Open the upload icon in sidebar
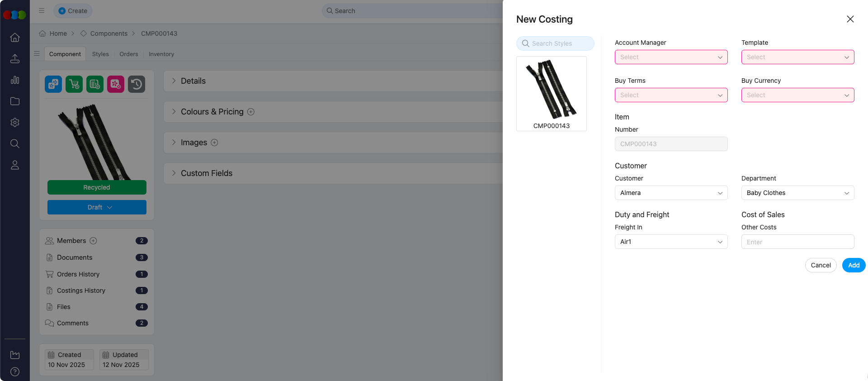868x381 pixels. [15, 59]
